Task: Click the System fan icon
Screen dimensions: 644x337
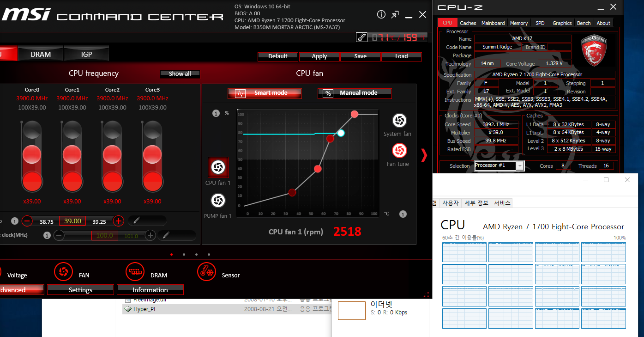Action: pyautogui.click(x=399, y=121)
